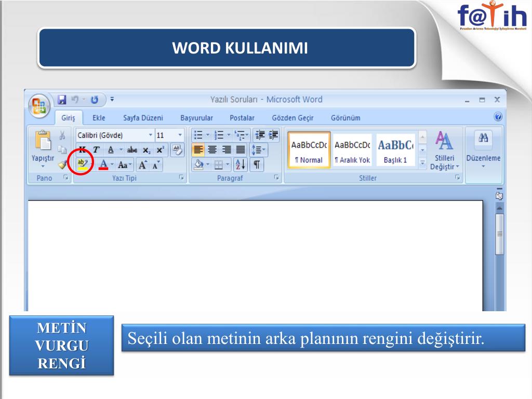
Task: Open the Stiller dialog launcher
Action: tap(458, 178)
